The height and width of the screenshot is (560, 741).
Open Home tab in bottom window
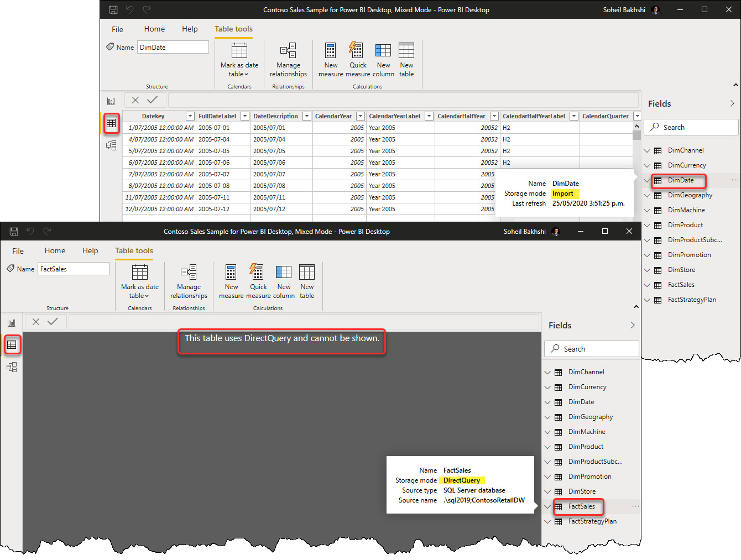55,250
